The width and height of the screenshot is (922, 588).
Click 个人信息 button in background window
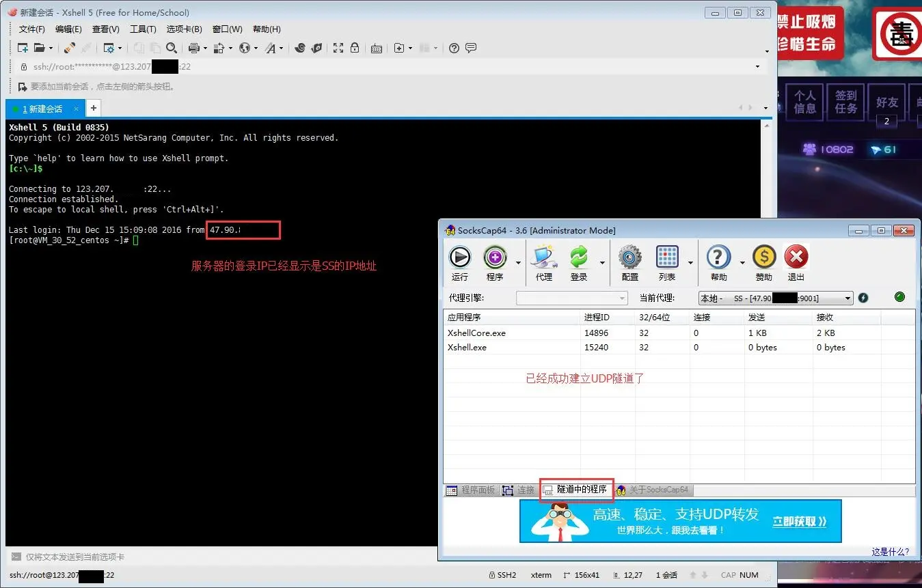click(x=804, y=102)
